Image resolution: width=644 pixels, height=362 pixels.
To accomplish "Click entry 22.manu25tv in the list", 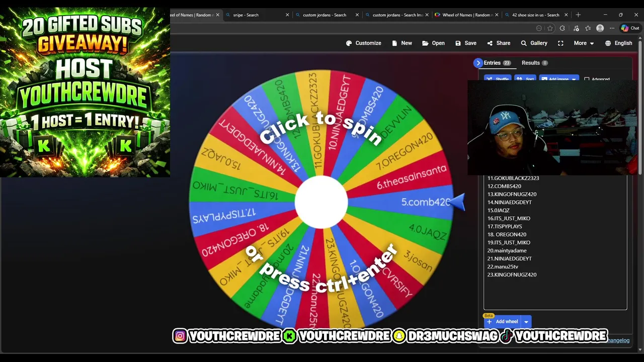I will [x=503, y=266].
